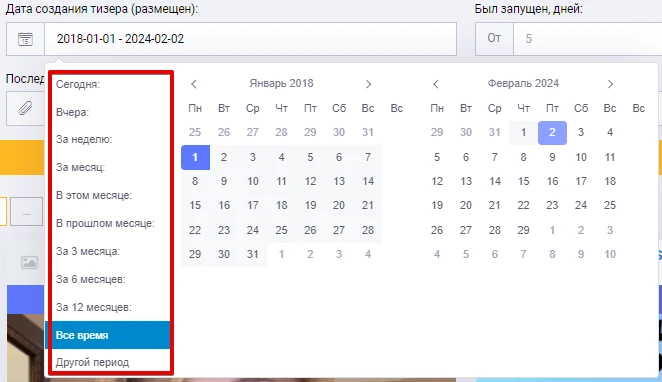Click the image placeholder icon
Image resolution: width=662 pixels, height=382 pixels.
tap(30, 262)
